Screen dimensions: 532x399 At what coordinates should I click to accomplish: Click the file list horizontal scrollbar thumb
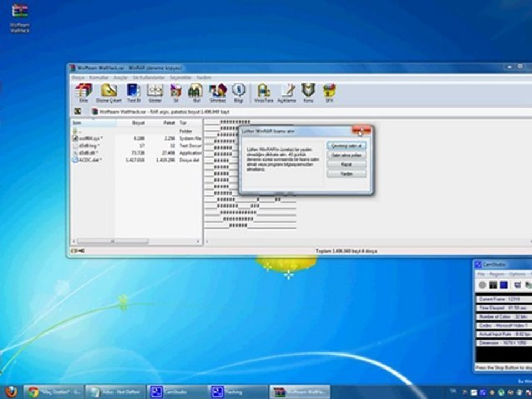(x=112, y=241)
